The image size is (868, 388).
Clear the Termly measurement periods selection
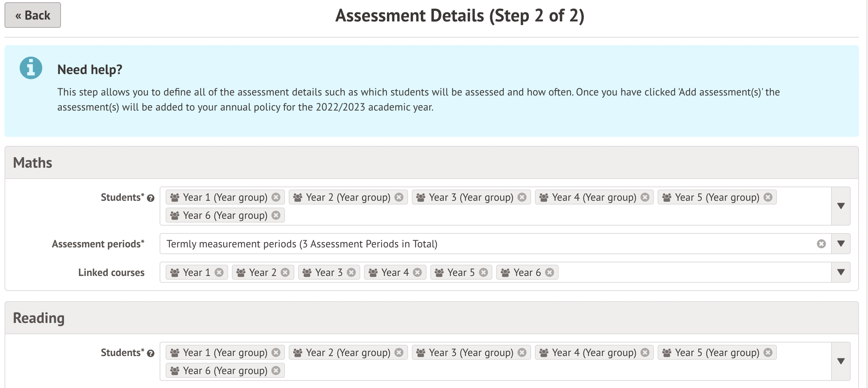pyautogui.click(x=821, y=244)
